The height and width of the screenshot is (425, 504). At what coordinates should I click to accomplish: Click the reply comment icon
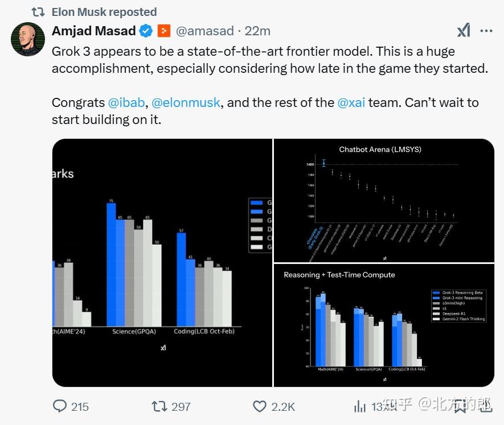[x=60, y=406]
